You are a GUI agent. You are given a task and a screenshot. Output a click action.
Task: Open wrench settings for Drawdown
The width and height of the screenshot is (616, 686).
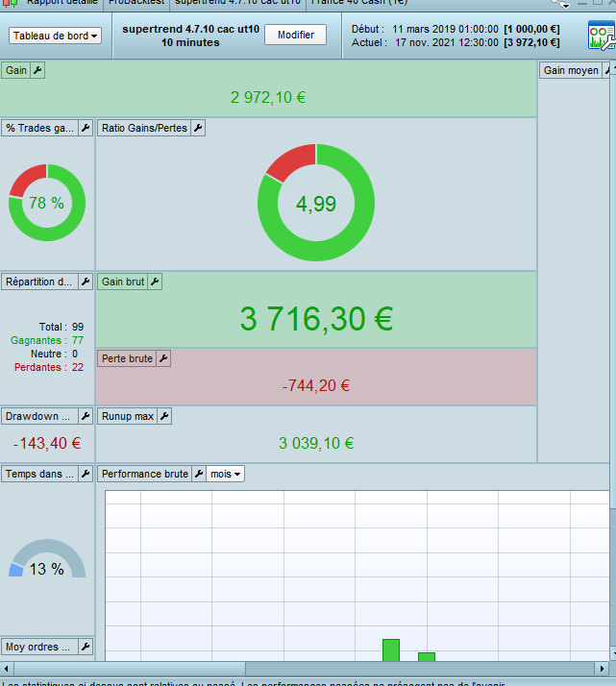(86, 416)
